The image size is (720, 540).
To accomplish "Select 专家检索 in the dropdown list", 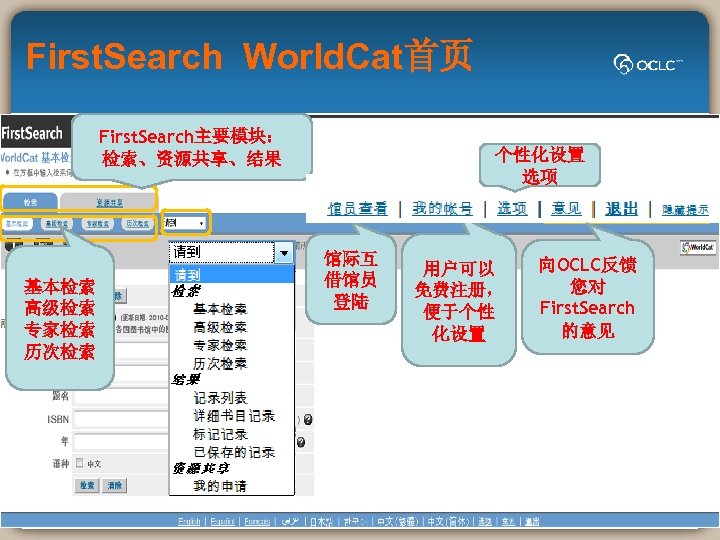I will 220,345.
